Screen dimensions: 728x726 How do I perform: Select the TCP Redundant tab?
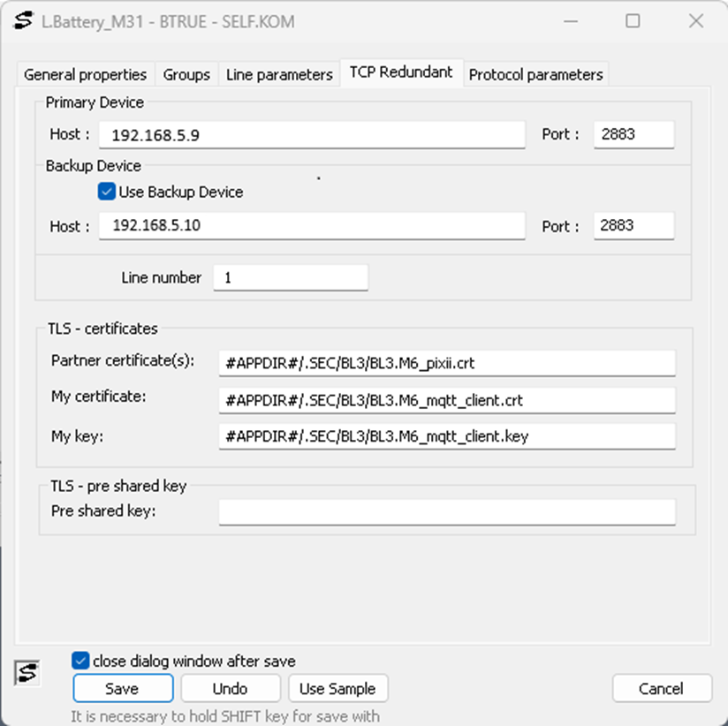coord(401,72)
